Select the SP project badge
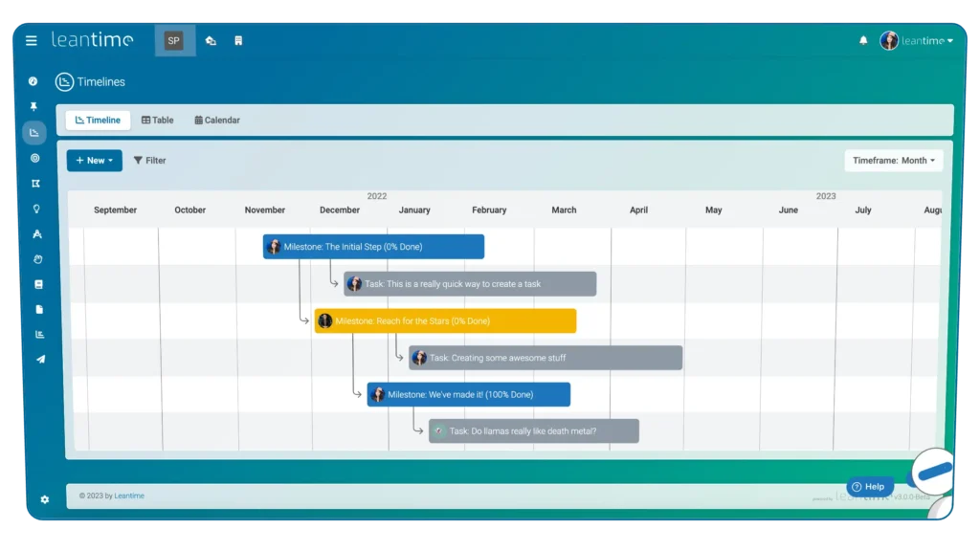 (174, 40)
